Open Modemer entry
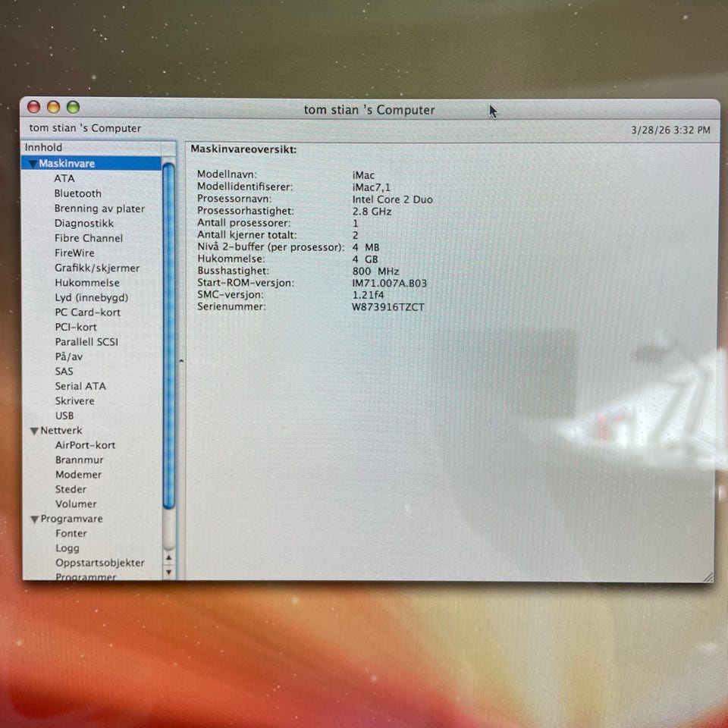728x728 pixels. [78, 475]
